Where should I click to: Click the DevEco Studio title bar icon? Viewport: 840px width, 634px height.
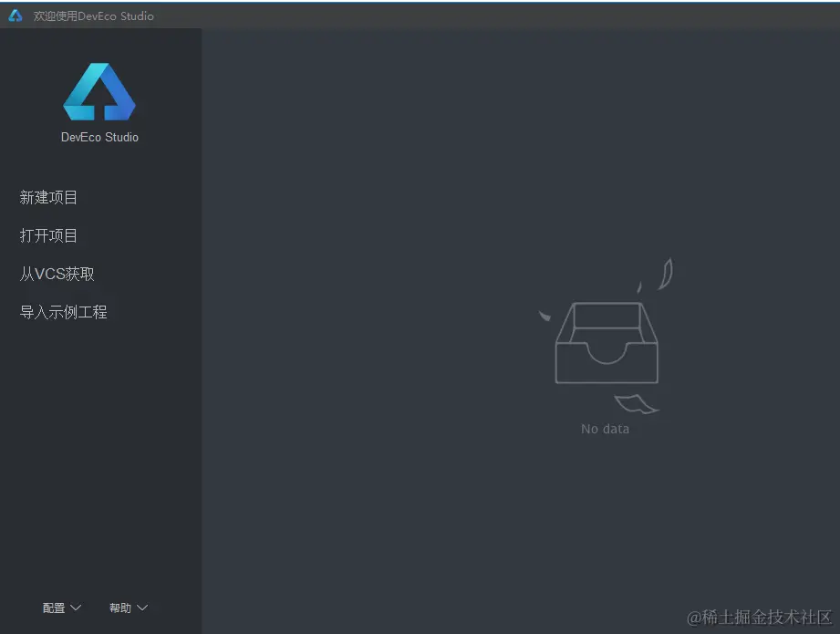[x=16, y=16]
